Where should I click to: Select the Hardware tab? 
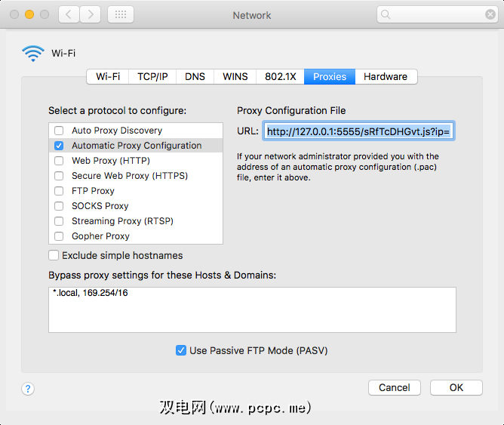point(385,76)
